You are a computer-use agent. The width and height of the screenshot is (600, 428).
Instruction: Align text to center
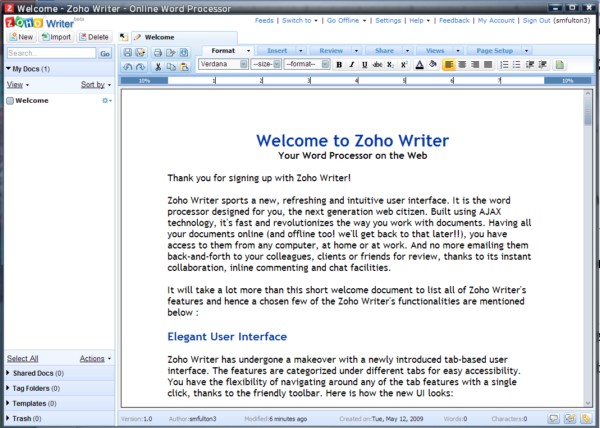pyautogui.click(x=462, y=65)
